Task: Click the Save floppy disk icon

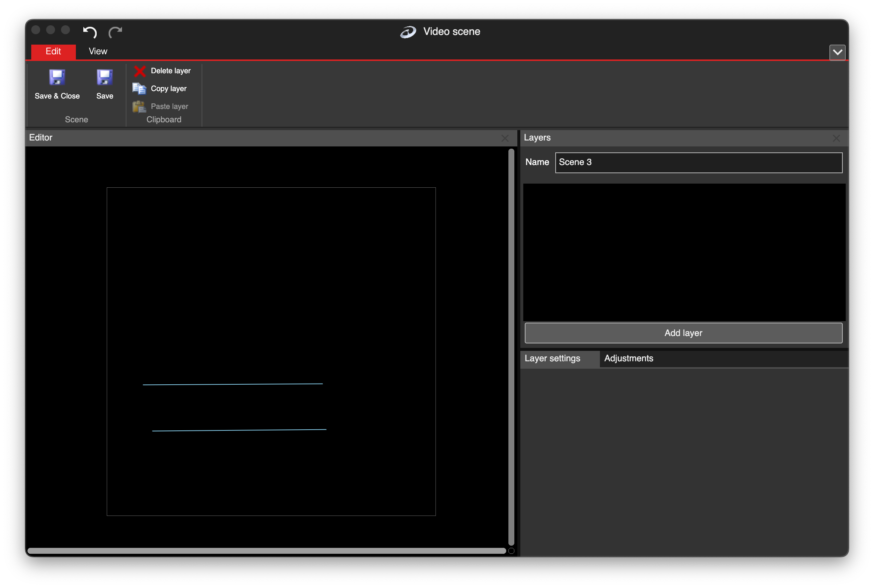Action: click(105, 77)
